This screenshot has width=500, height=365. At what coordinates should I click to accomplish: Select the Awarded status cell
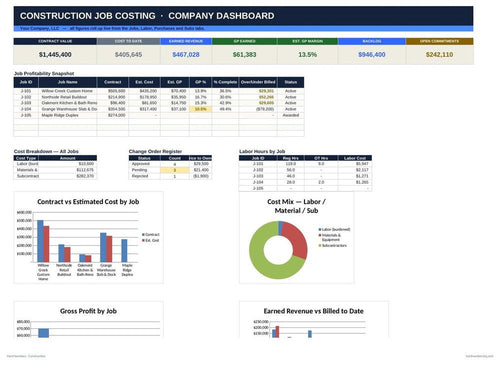tap(291, 115)
